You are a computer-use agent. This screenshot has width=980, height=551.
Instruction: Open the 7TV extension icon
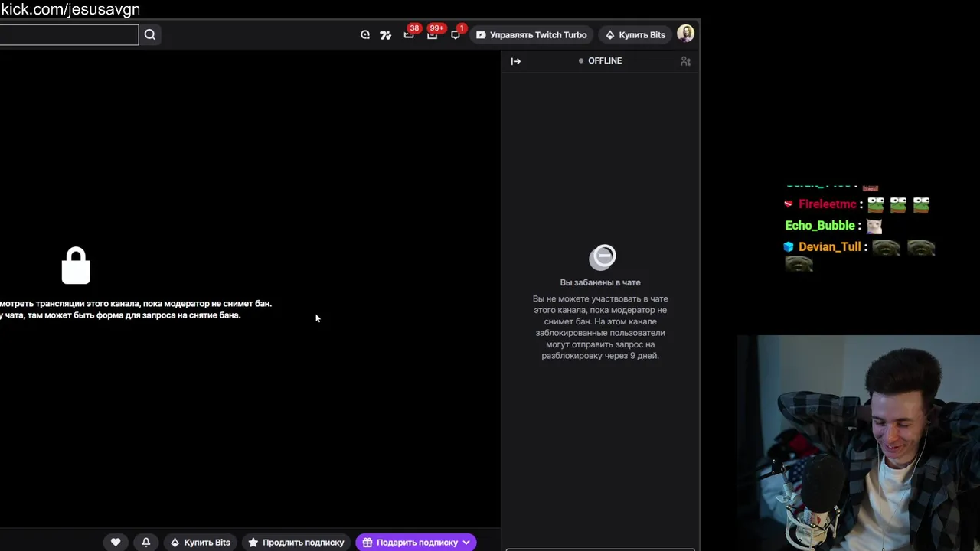coord(385,35)
